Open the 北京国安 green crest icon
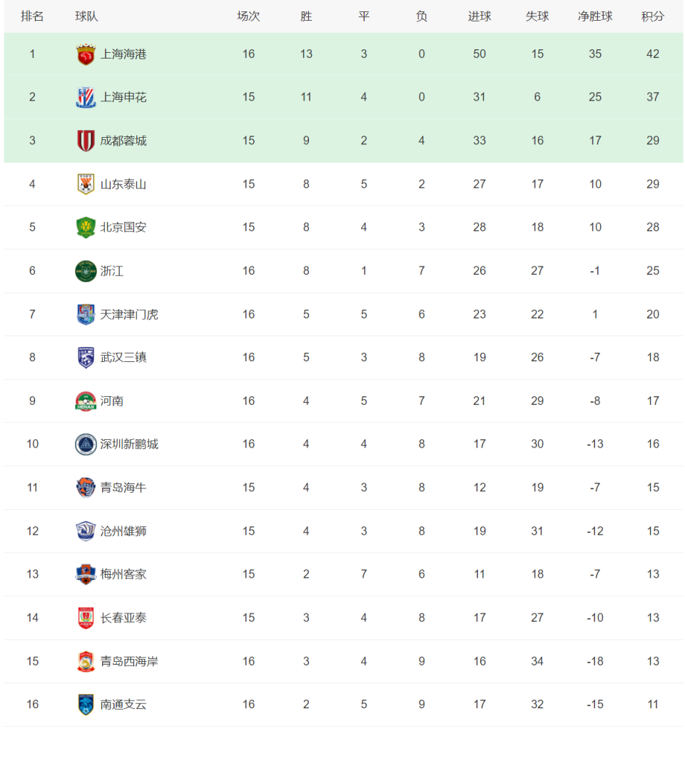Image resolution: width=685 pixels, height=784 pixels. (86, 228)
